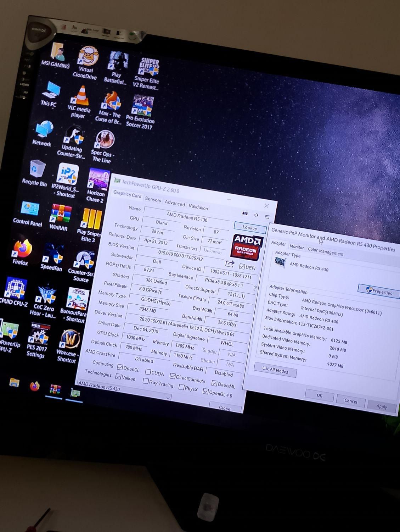Click the BIOS export share icon in GPU-Z
400x532 pixels.
(230, 264)
